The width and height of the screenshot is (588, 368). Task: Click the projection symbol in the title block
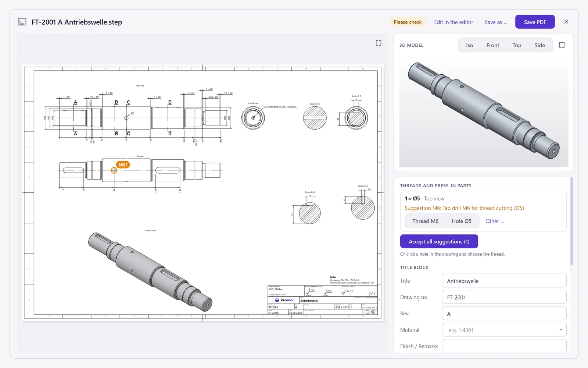coord(370,312)
